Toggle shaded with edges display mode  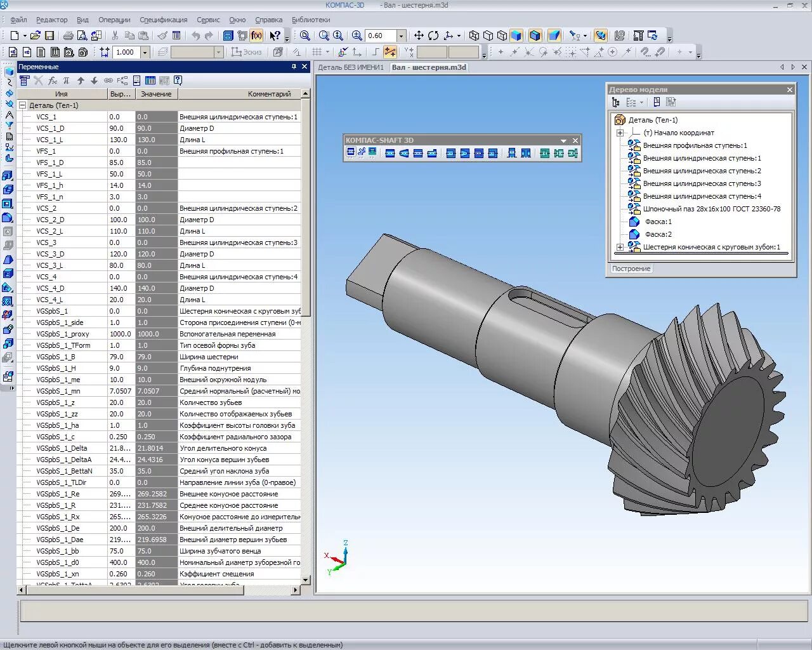[535, 36]
